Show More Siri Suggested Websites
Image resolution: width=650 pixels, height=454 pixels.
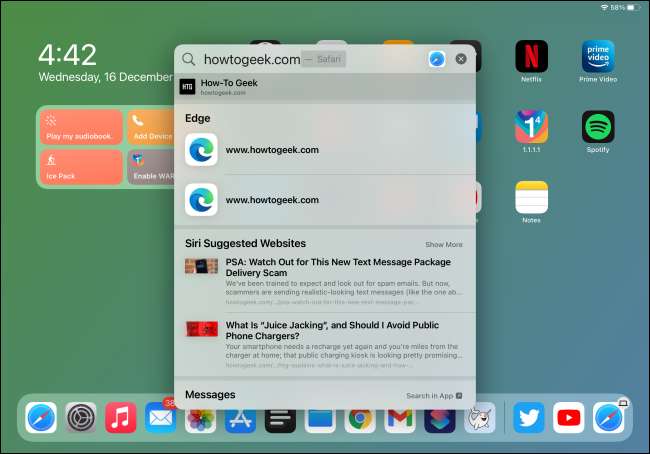click(x=444, y=245)
